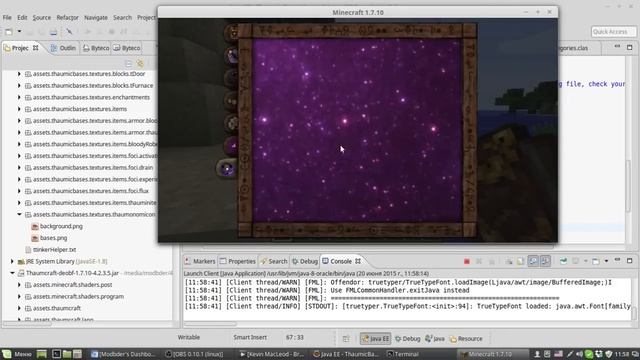Switch to Terminal in taskbar
The height and width of the screenshot is (360, 640).
click(402, 354)
